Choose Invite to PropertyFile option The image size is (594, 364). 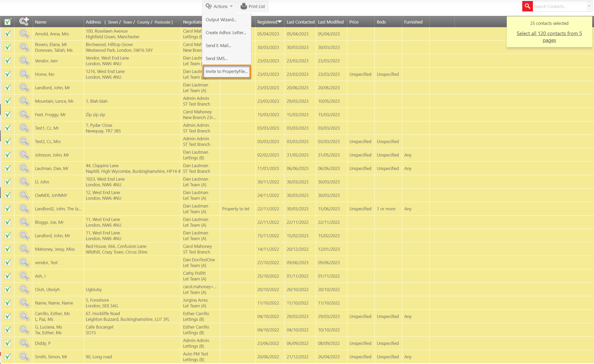pyautogui.click(x=227, y=71)
